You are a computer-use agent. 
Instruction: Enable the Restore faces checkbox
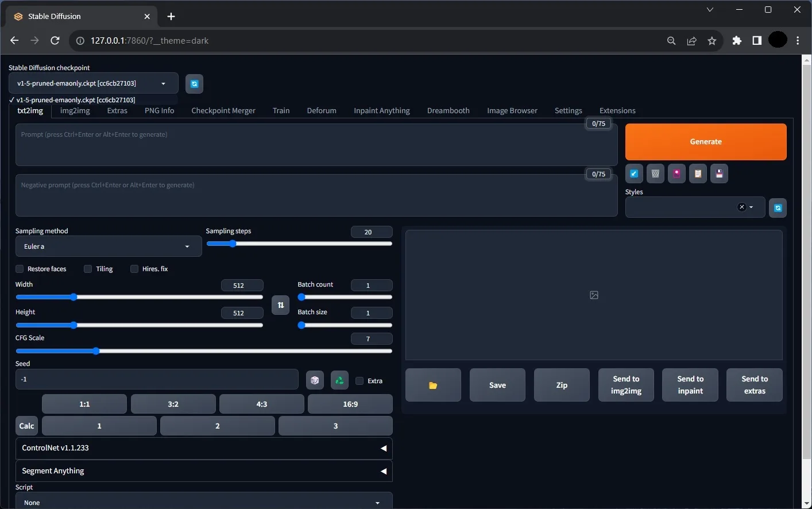(20, 269)
